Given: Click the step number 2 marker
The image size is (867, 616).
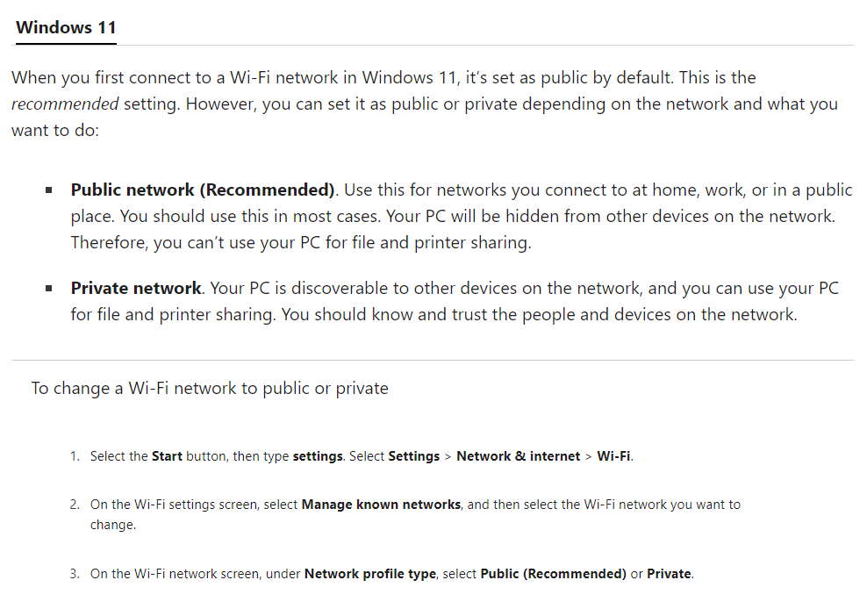Looking at the screenshot, I should pos(75,505).
